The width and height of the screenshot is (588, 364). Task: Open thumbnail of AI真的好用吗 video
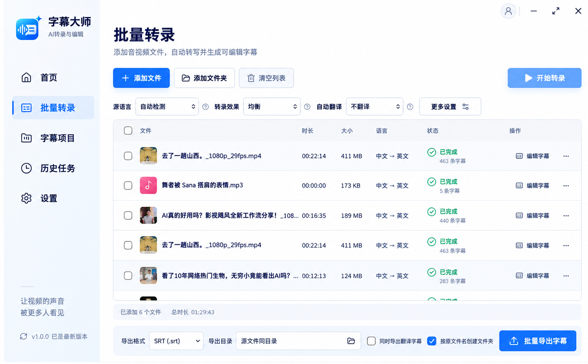click(x=148, y=215)
